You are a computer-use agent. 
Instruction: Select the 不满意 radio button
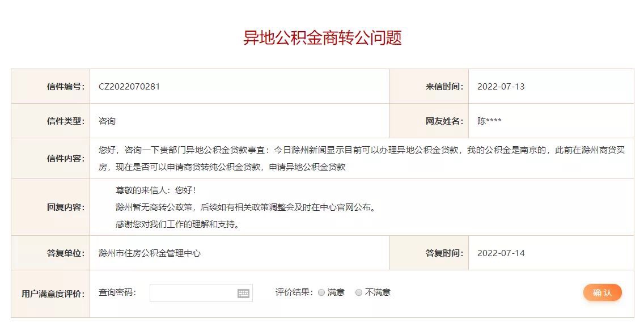coord(358,292)
